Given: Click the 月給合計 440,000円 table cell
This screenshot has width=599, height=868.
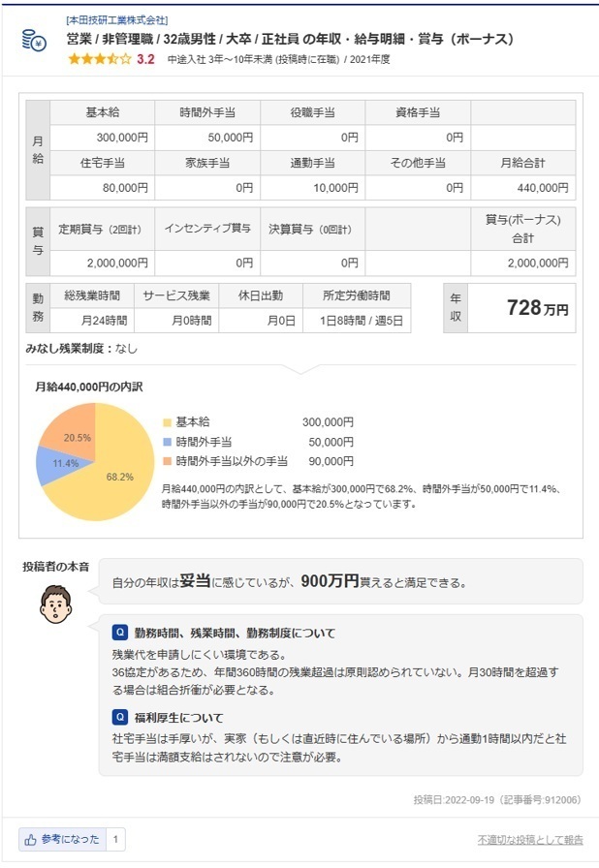Looking at the screenshot, I should point(534,188).
